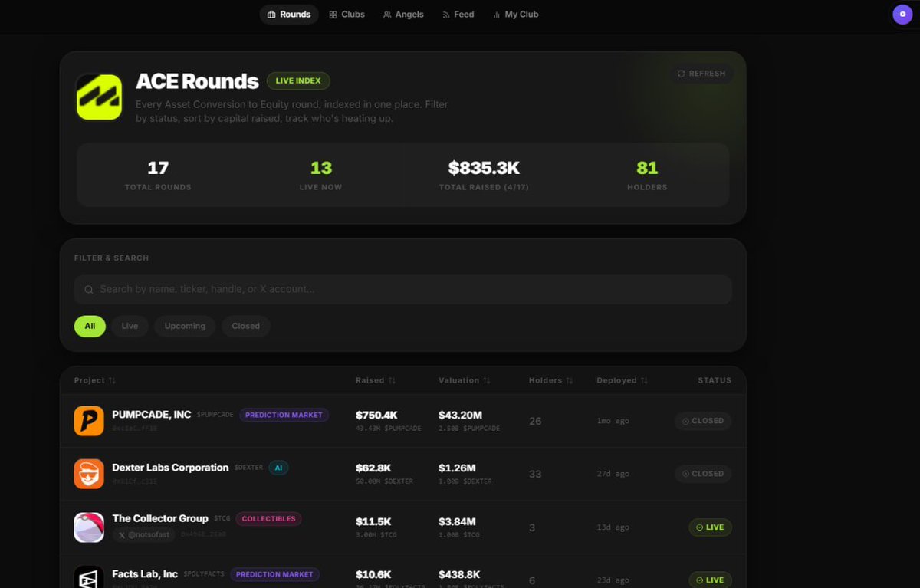Screen dimensions: 920x588
Task: Open Facts Lab, Inc project name
Action: pyautogui.click(x=145, y=573)
